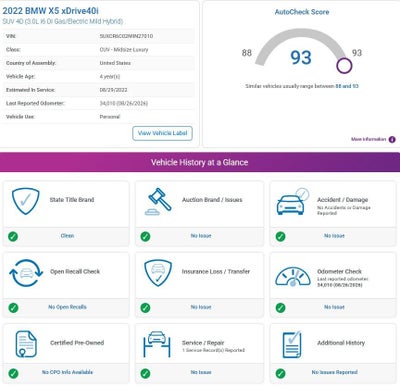Open the View Vehicle Label button
Screen dimensions: 400x387
[x=162, y=133]
